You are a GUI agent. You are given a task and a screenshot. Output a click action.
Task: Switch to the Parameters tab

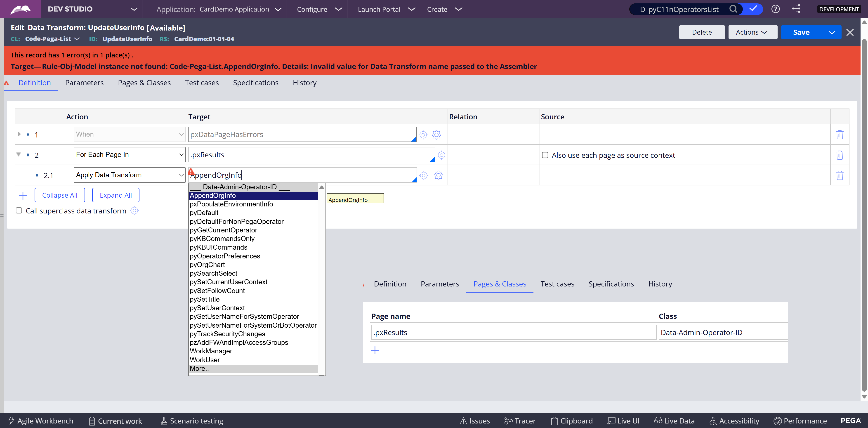click(84, 83)
